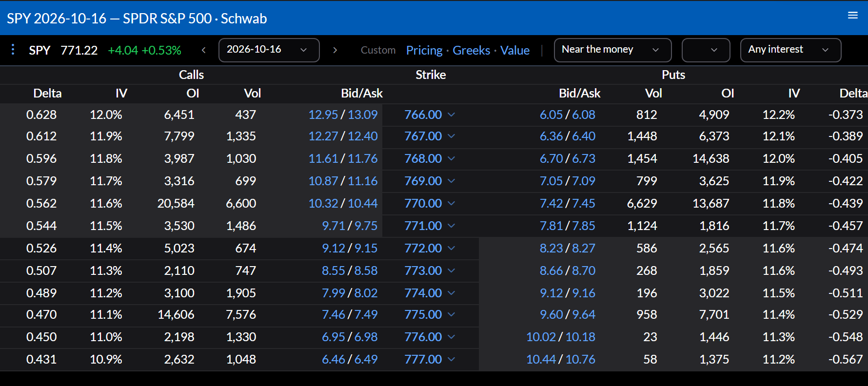Open the Near the money filter dropdown
The height and width of the screenshot is (386, 868).
[612, 50]
